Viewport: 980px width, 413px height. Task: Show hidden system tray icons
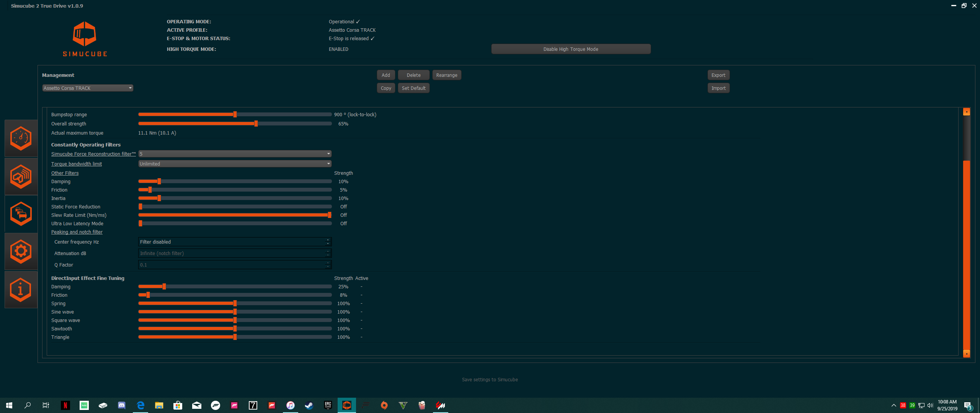click(894, 405)
